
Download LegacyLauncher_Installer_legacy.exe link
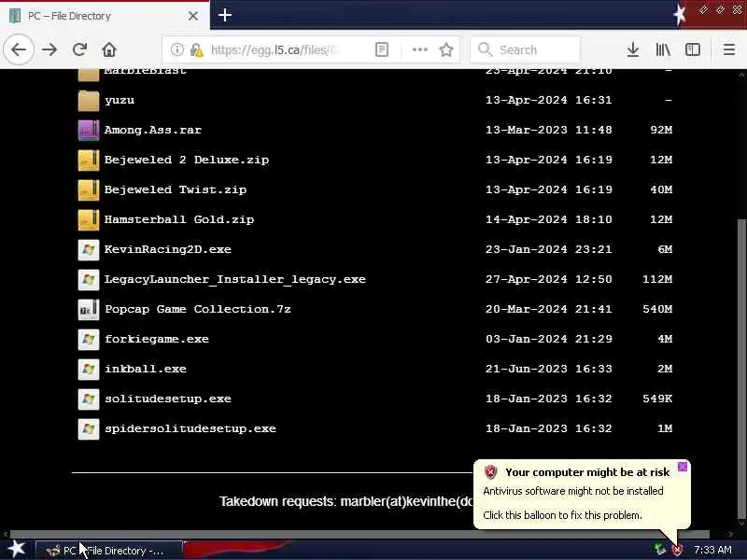(235, 279)
